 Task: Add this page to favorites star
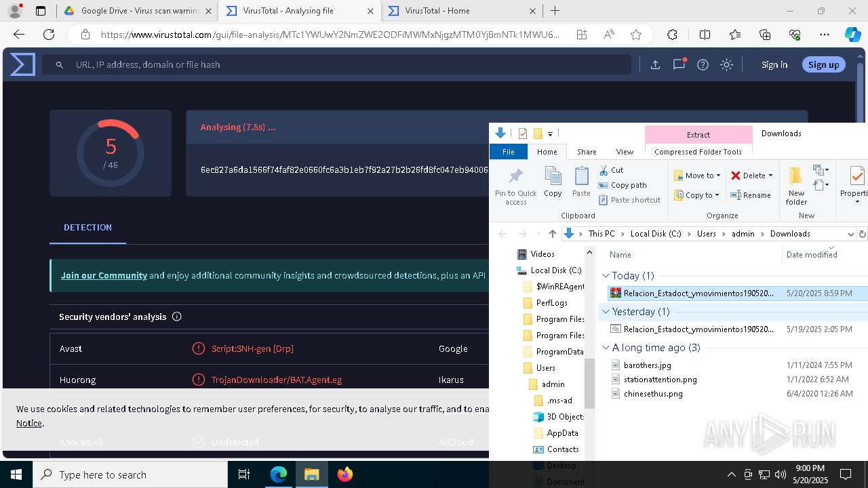[635, 35]
